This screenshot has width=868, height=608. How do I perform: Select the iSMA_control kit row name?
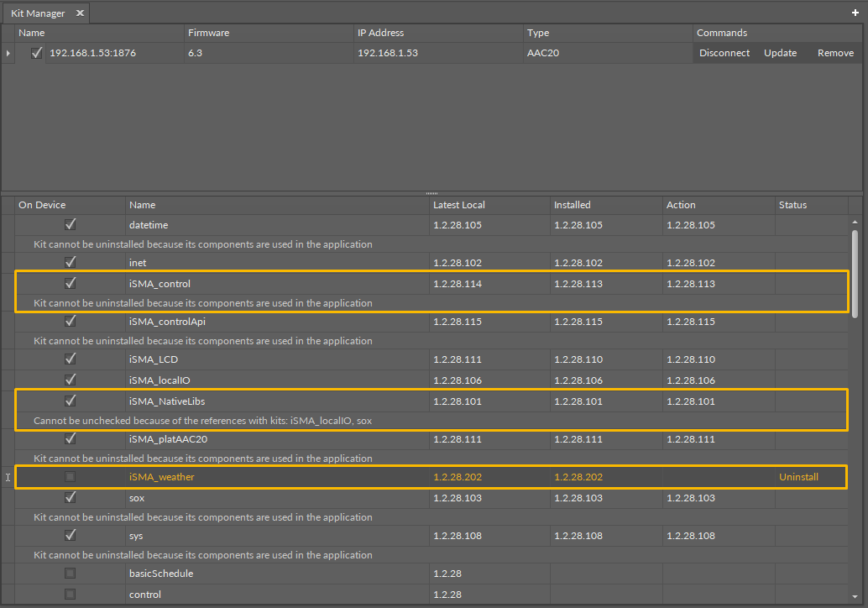(160, 284)
